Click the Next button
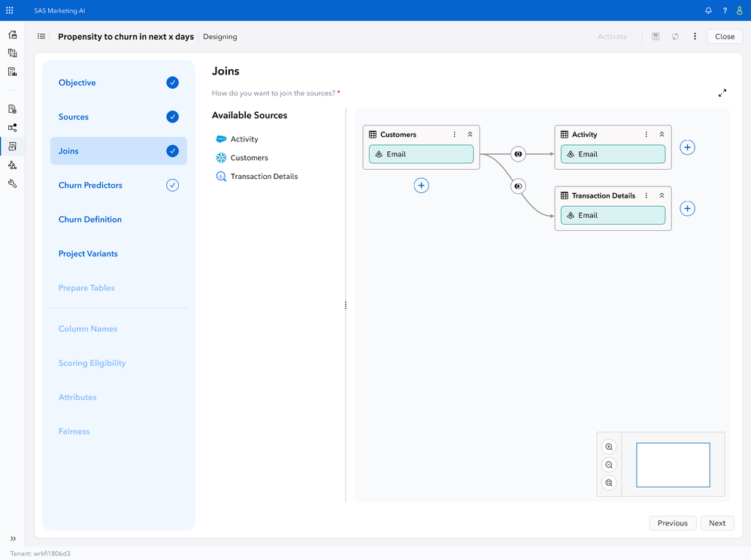Image resolution: width=751 pixels, height=560 pixels. (716, 522)
